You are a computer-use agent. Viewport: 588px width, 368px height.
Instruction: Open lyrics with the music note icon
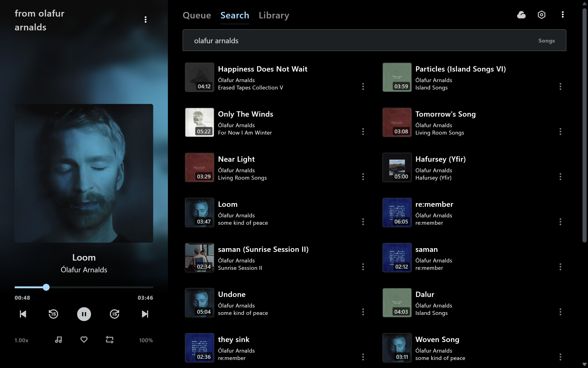click(x=58, y=340)
